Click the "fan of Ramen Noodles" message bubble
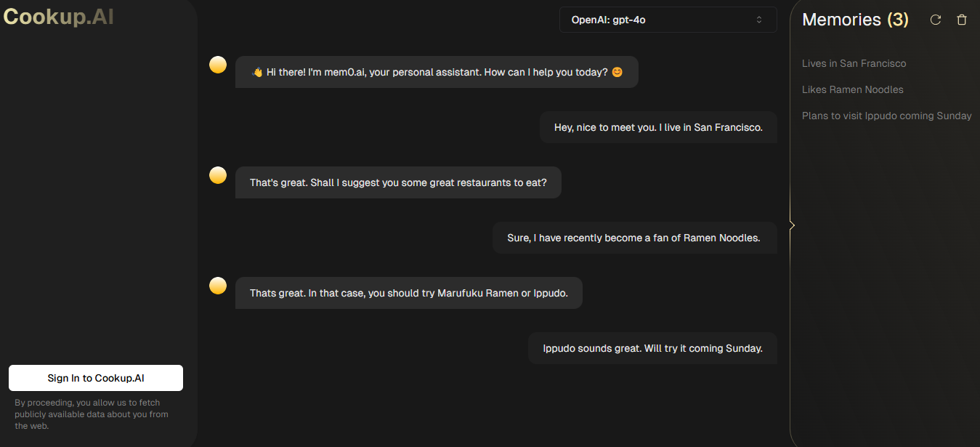Viewport: 980px width, 447px height. coord(635,238)
